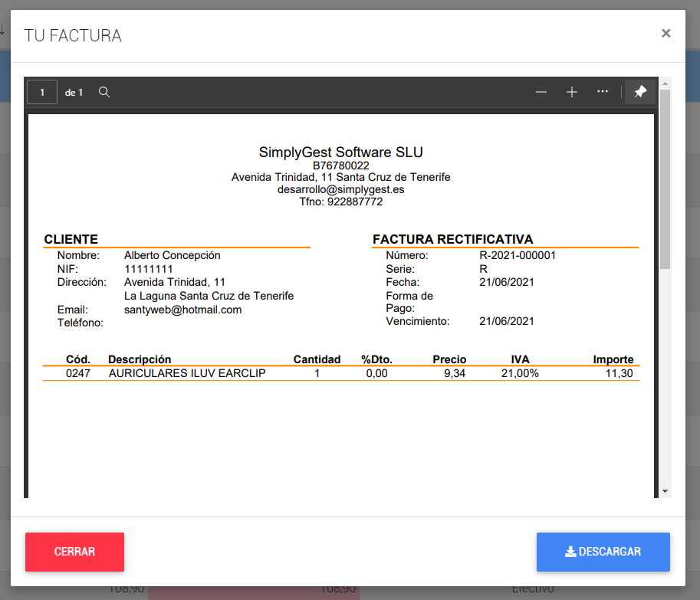This screenshot has height=600, width=700.
Task: Click desarrollo@simplygest.es email text
Action: click(x=340, y=189)
